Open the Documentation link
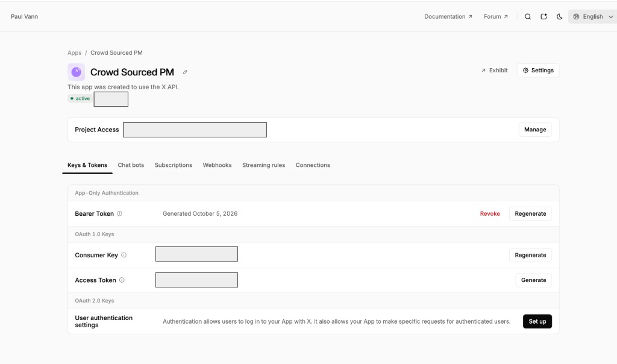617x364 pixels. coord(448,16)
